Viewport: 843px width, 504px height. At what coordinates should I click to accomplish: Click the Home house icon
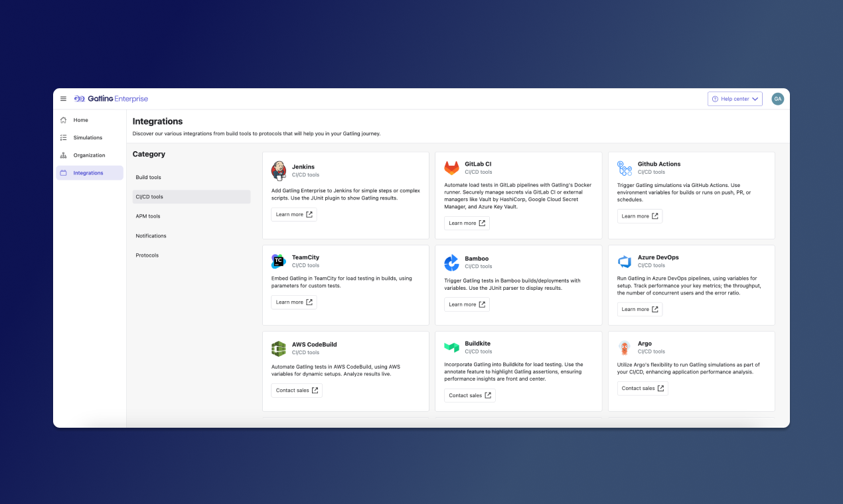(63, 120)
